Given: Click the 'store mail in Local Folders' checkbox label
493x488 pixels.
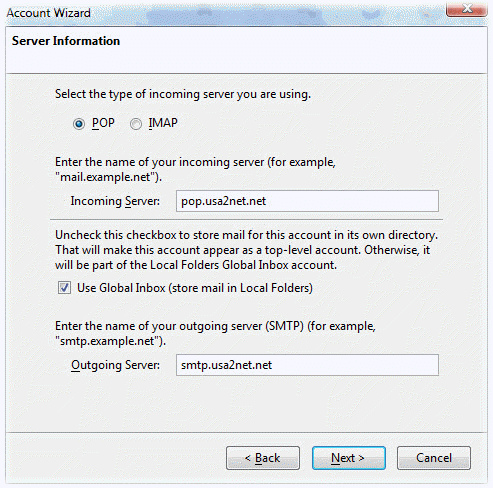Looking at the screenshot, I should tap(195, 288).
